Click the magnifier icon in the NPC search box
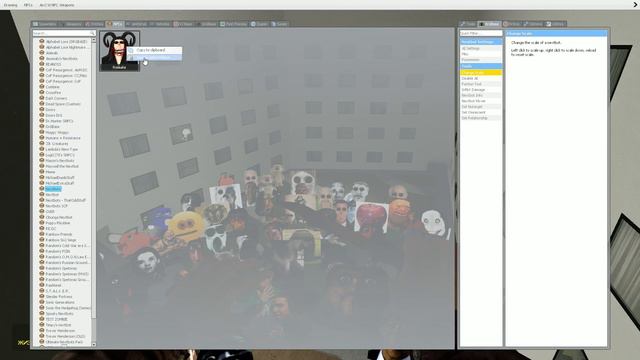 click(93, 33)
